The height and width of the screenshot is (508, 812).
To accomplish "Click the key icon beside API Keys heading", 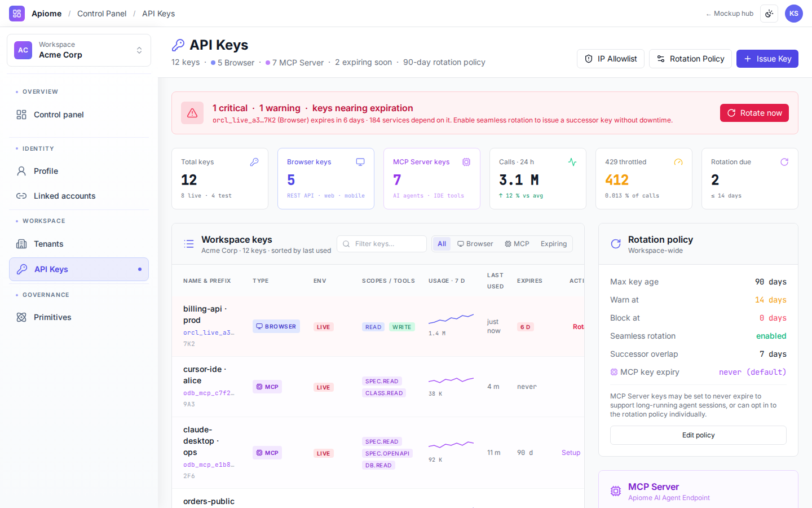I will pos(178,45).
